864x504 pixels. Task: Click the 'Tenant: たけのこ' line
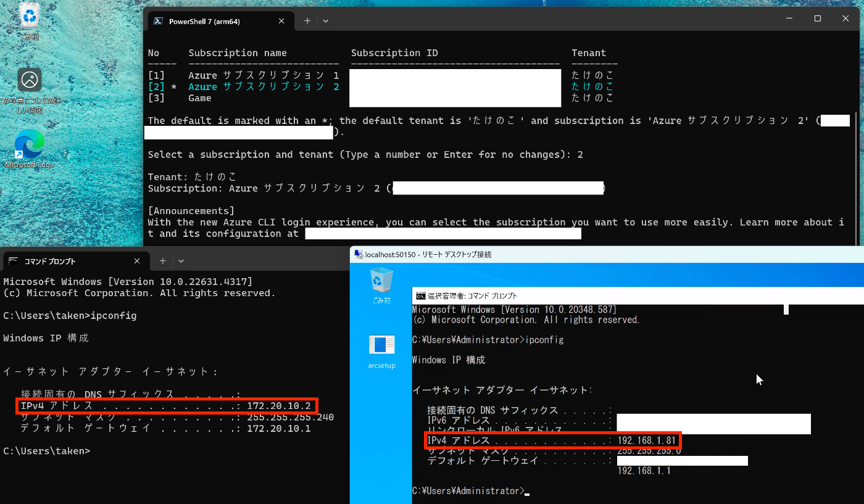pos(192,177)
